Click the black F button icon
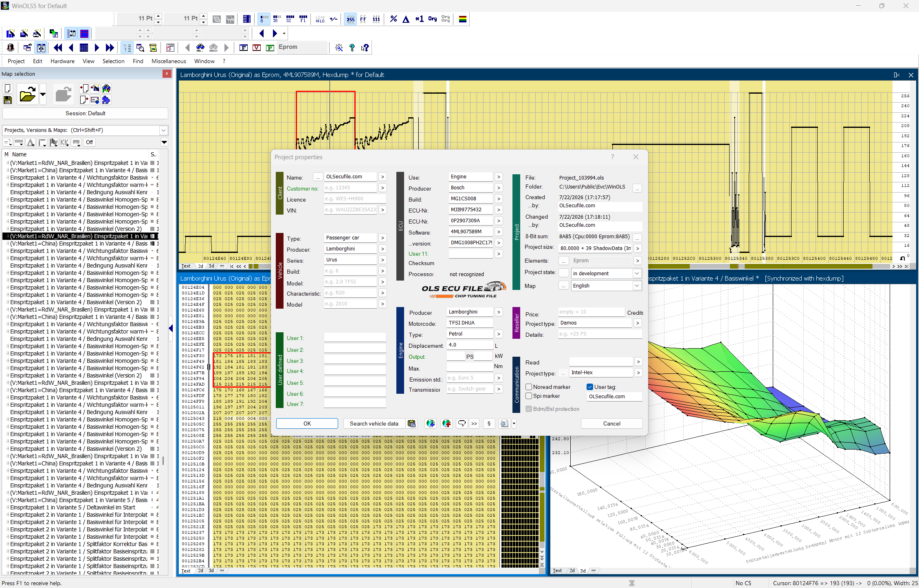 pos(244,48)
